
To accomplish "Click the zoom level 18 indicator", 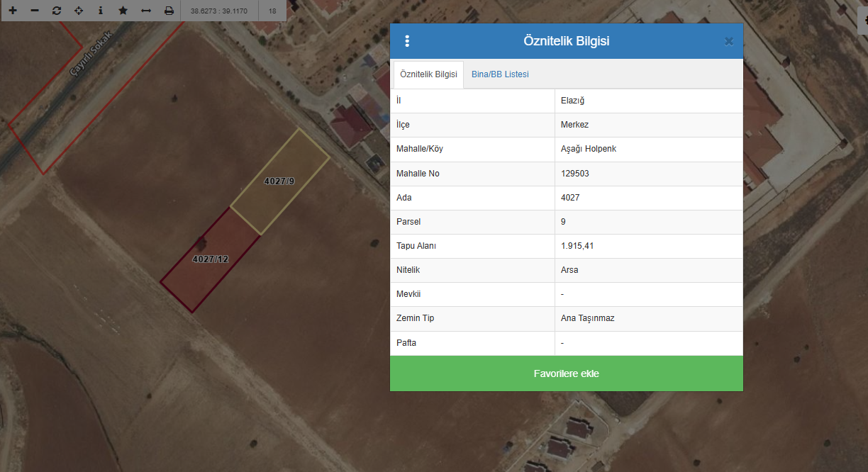I will pyautogui.click(x=272, y=11).
